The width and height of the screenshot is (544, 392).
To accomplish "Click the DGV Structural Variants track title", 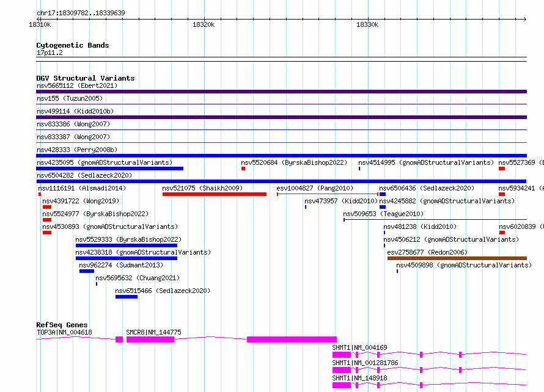I will pos(86,78).
